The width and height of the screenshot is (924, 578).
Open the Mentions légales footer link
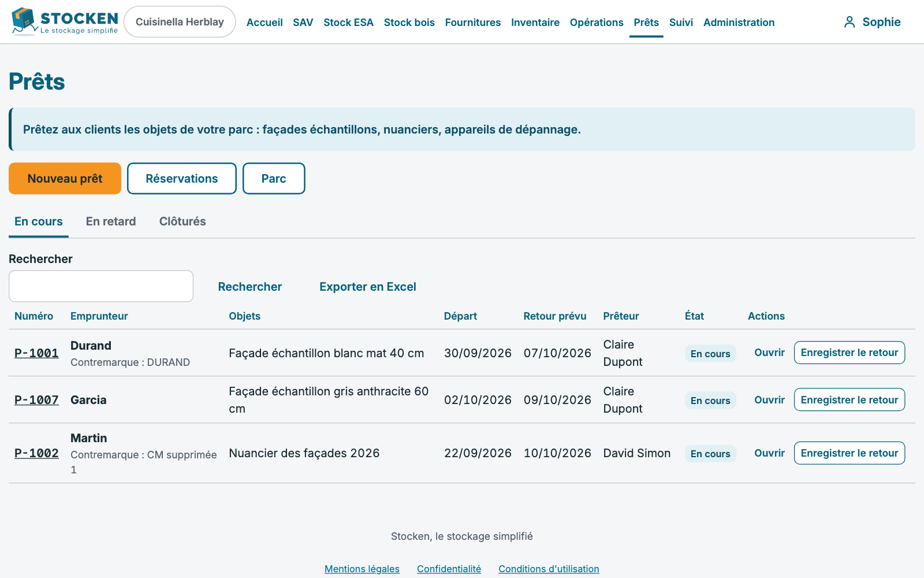[x=362, y=569]
